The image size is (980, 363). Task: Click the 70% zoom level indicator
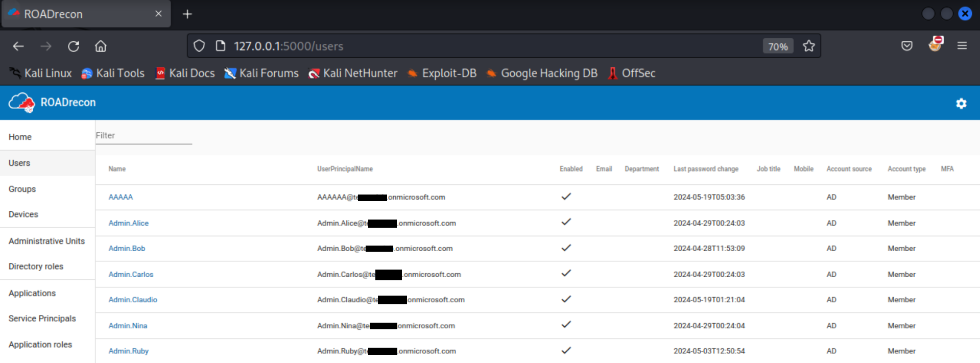tap(778, 46)
